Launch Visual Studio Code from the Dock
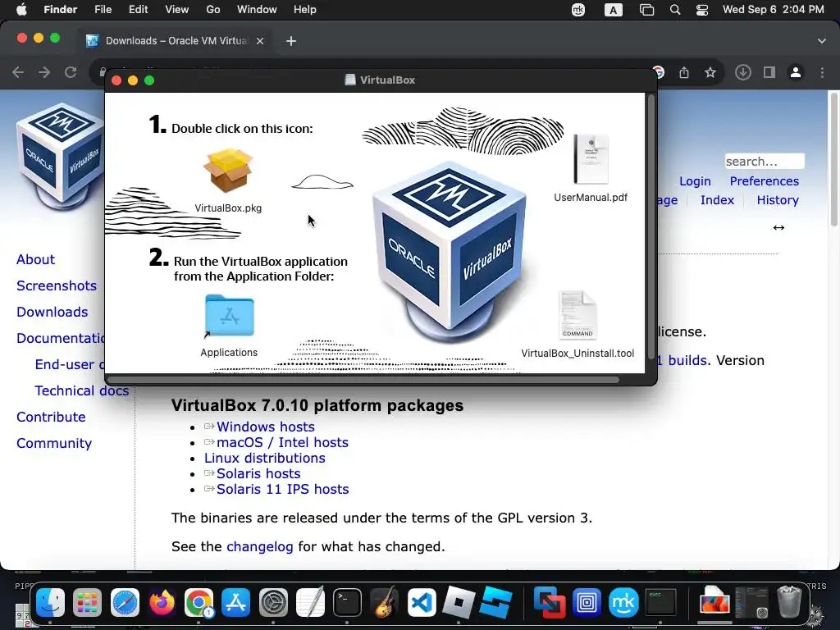This screenshot has width=840, height=630. point(422,602)
